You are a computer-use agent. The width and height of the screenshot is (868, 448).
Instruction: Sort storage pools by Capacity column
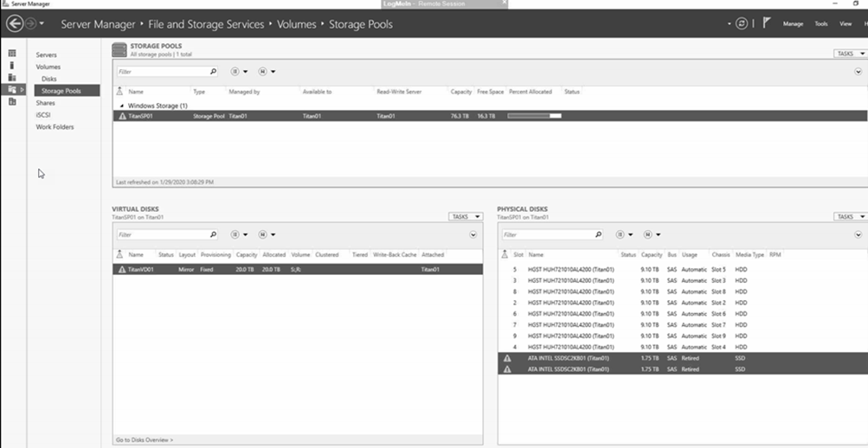[461, 92]
